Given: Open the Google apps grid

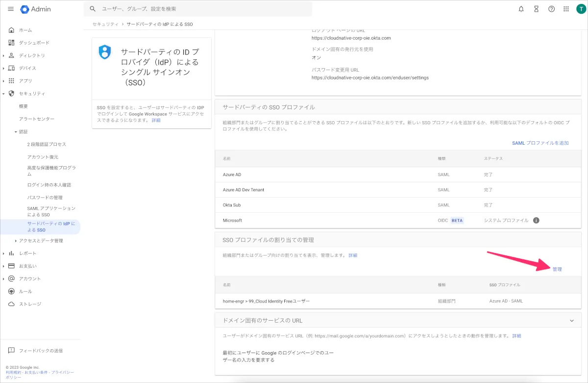Looking at the screenshot, I should (566, 9).
